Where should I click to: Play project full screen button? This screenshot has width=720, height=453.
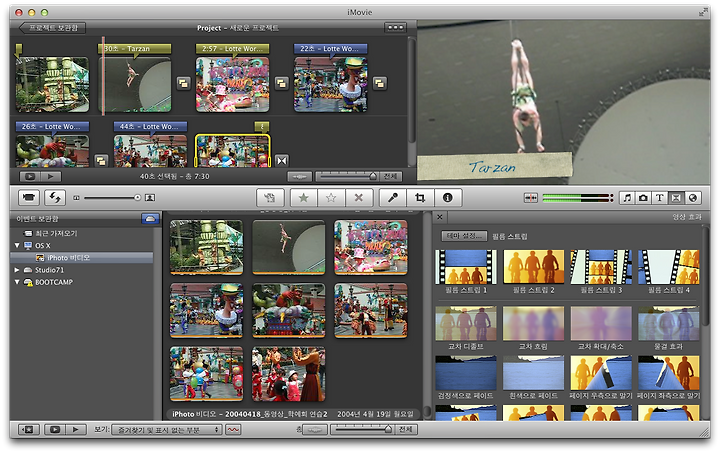30,176
